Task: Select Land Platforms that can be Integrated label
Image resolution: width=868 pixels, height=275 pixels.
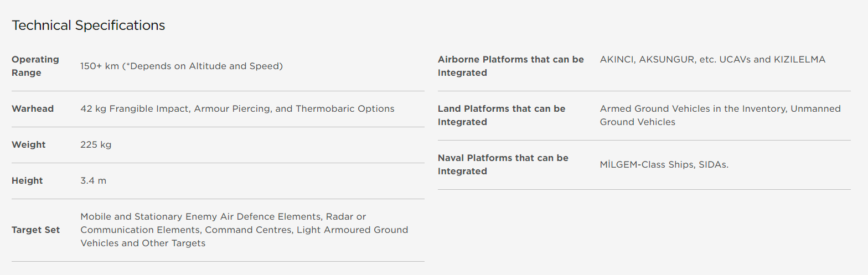Action: pos(502,115)
